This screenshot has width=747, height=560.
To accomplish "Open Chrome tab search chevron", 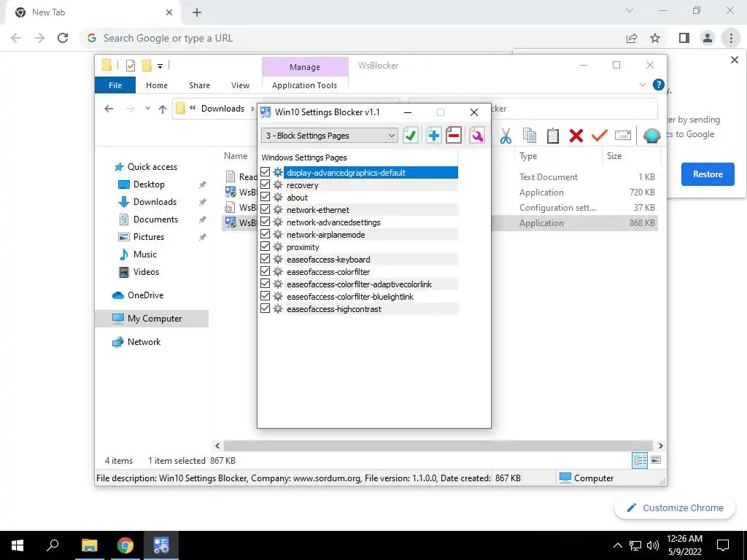I will click(x=630, y=10).
